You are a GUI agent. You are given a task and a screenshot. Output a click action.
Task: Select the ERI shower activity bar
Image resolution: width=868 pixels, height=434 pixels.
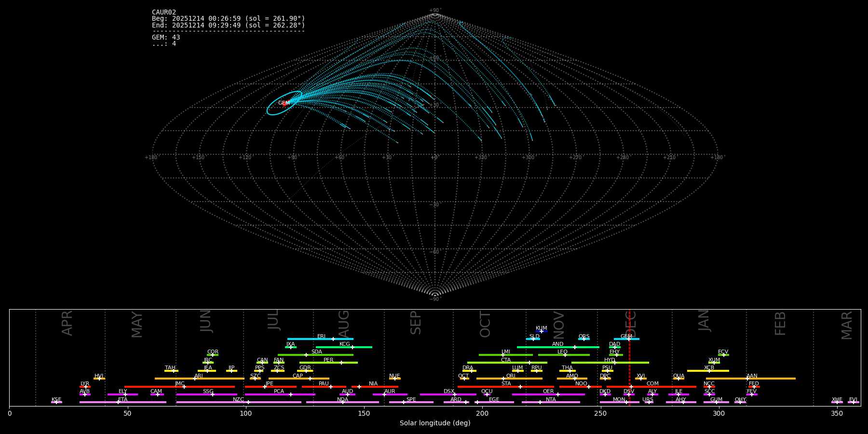(x=320, y=339)
